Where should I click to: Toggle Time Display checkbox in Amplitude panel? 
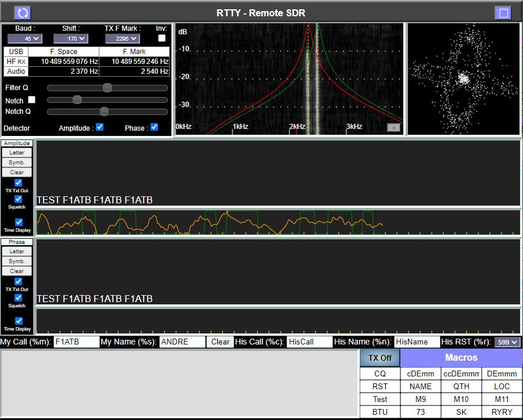[x=19, y=222]
